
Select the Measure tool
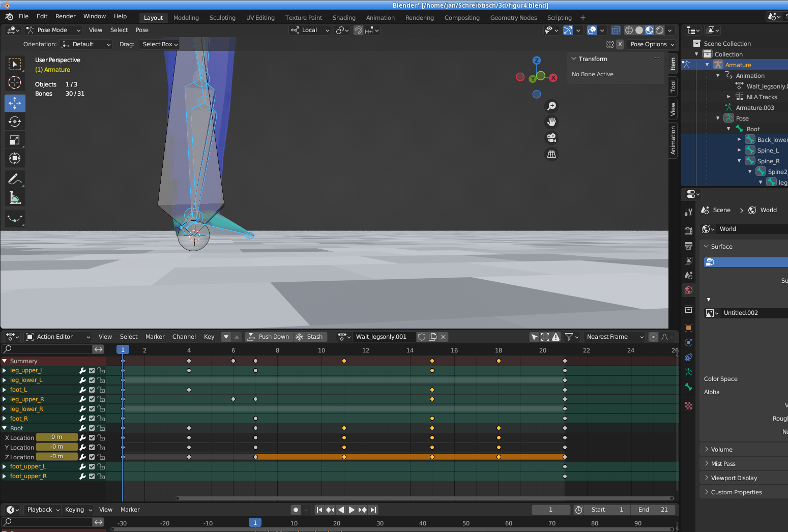pyautogui.click(x=15, y=198)
